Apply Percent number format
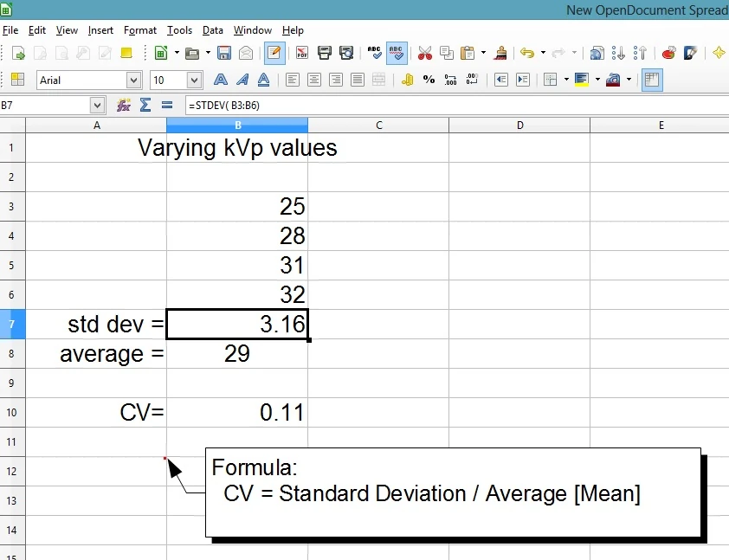729x560 pixels. 429,80
